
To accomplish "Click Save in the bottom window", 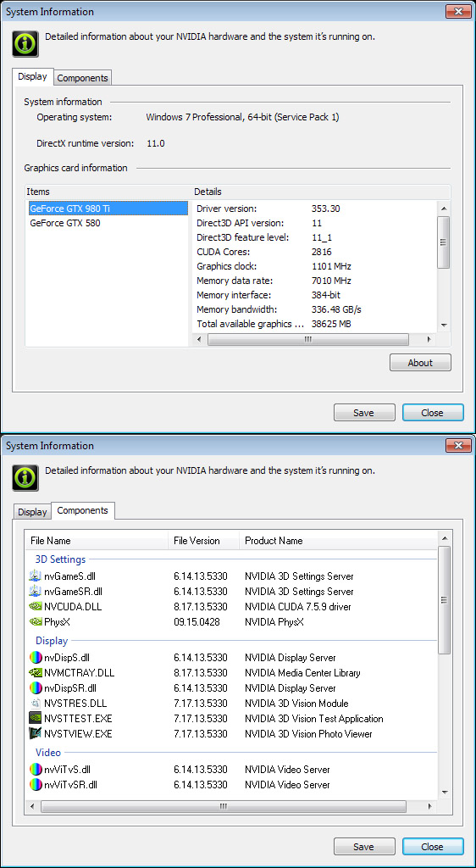I will pos(364,847).
